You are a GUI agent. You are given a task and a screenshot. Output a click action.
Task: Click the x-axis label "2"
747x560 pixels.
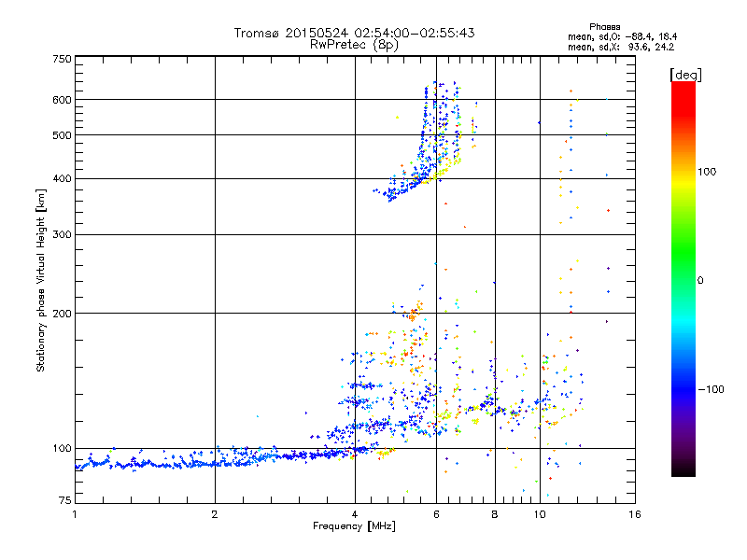215,514
